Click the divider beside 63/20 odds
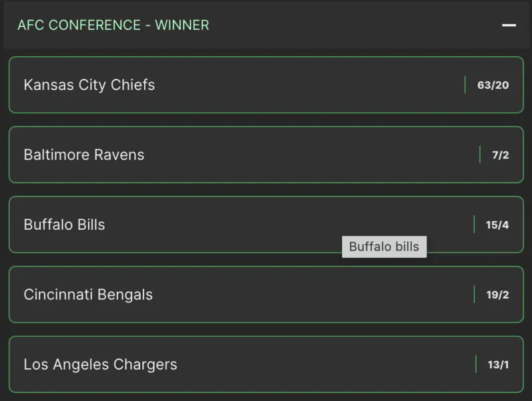 [x=465, y=85]
